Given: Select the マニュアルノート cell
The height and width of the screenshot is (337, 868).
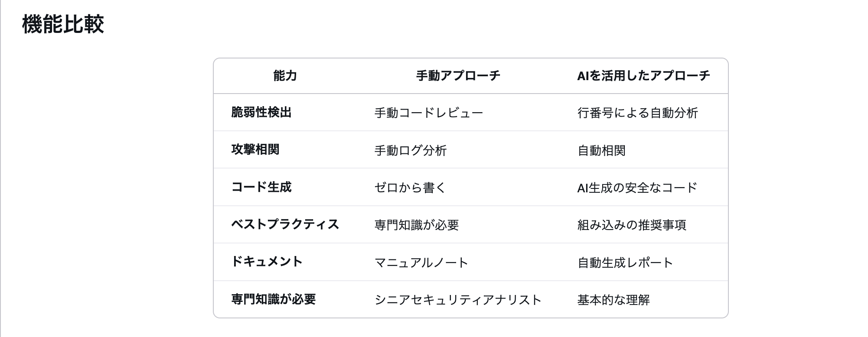Looking at the screenshot, I should point(421,262).
